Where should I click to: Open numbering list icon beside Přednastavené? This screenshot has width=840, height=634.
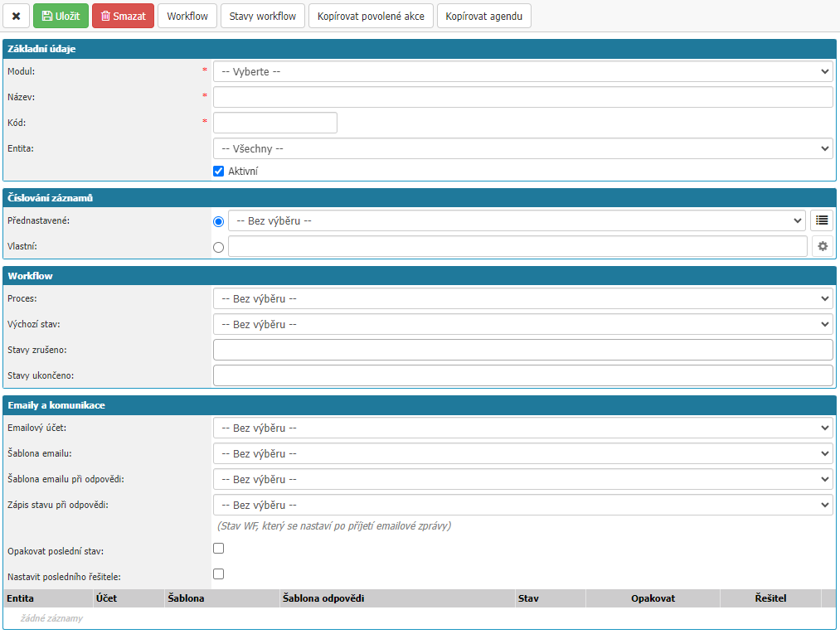point(823,220)
